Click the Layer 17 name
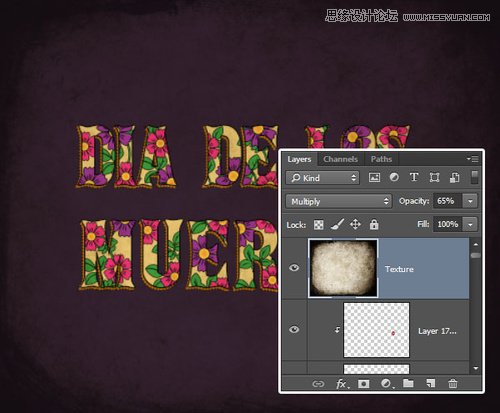This screenshot has width=500, height=413. tap(437, 331)
